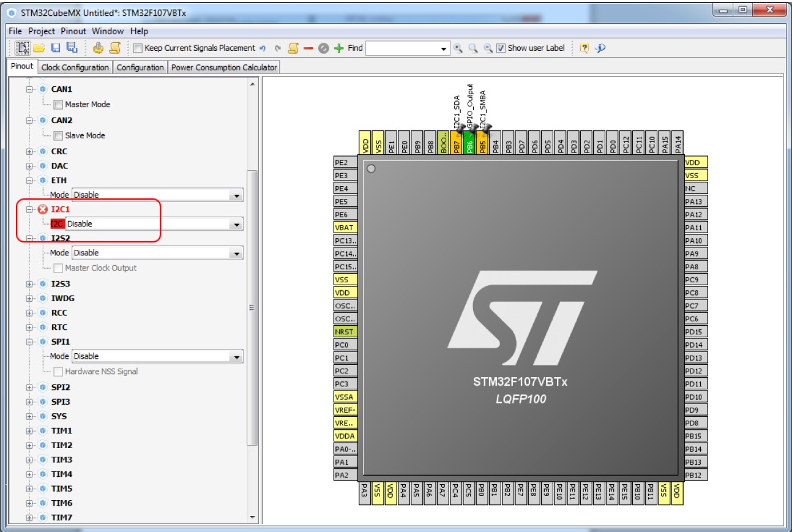Click the red minus toolbar icon

[308, 48]
